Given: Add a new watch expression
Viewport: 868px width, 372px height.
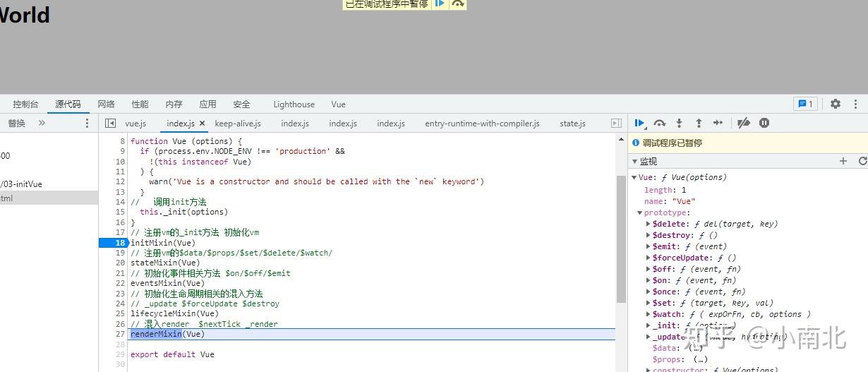Looking at the screenshot, I should click(x=843, y=161).
